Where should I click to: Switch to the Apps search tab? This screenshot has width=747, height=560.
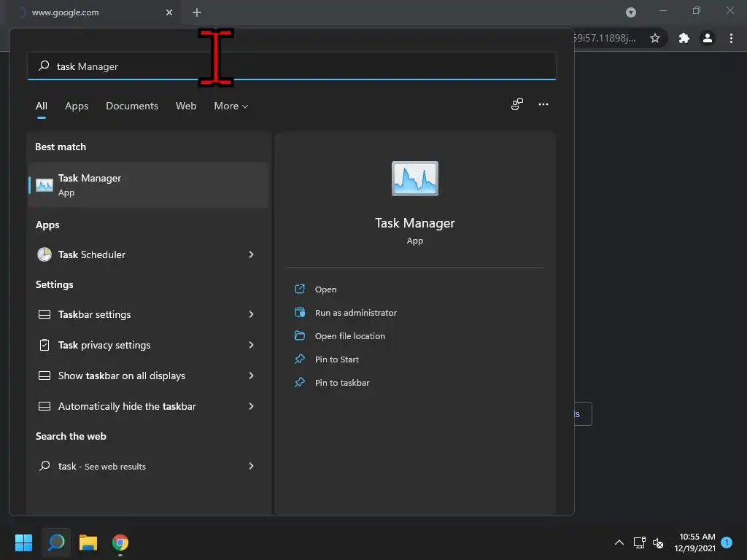tap(77, 106)
